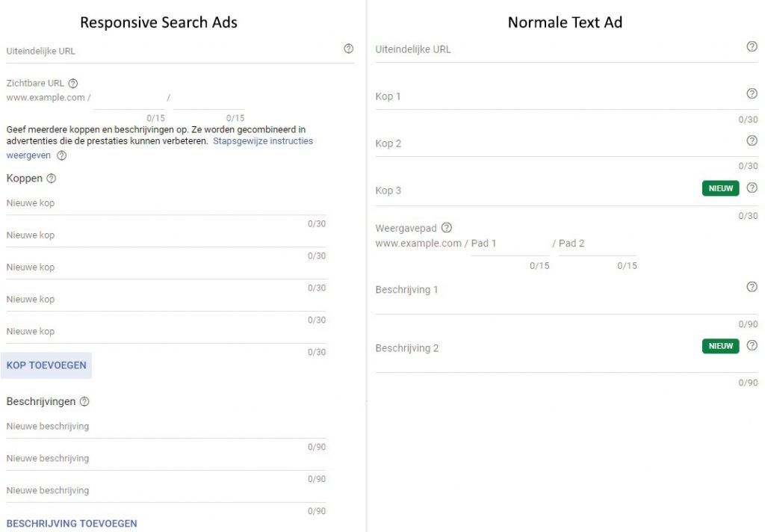The width and height of the screenshot is (765, 532).
Task: Click into the Pad 2 field
Action: click(x=598, y=244)
